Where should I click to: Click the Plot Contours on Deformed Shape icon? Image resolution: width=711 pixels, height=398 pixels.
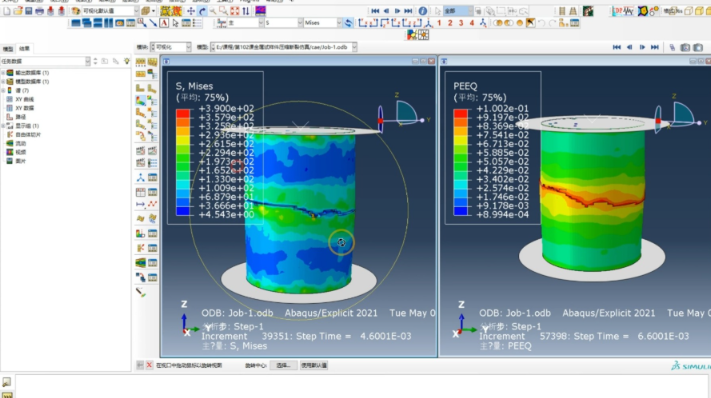(141, 101)
